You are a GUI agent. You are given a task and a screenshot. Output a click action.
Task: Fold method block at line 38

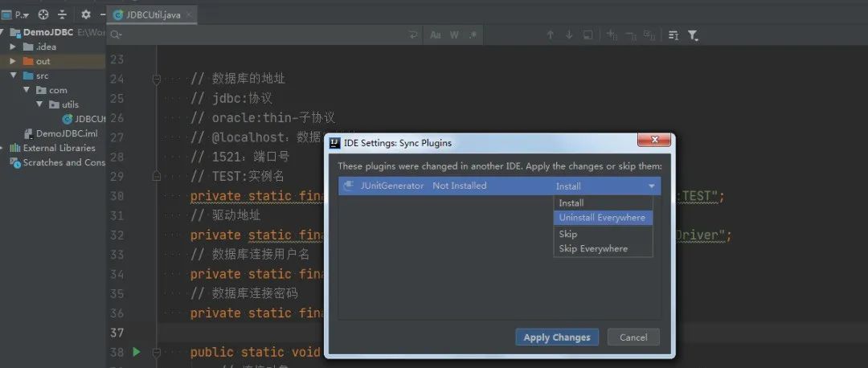point(156,352)
